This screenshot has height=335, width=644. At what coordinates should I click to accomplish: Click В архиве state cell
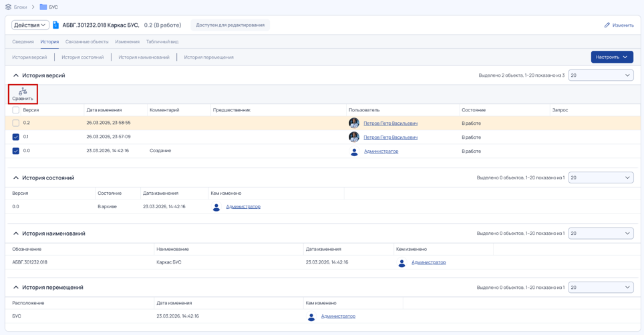(x=107, y=207)
